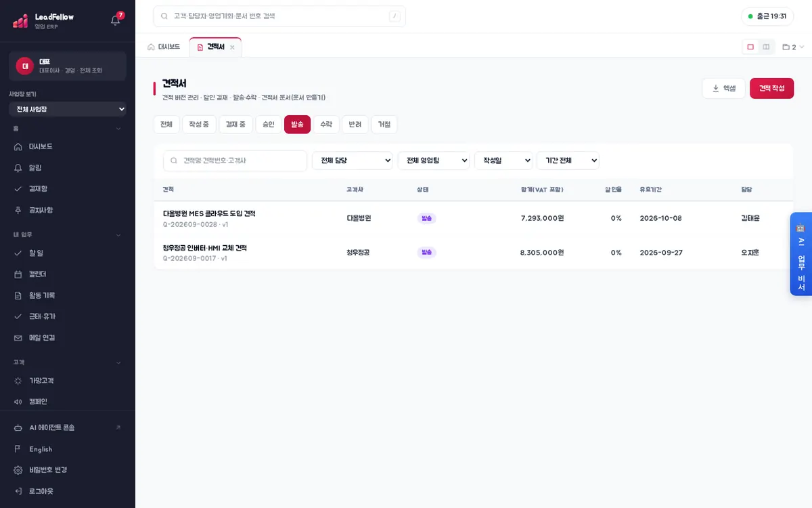The height and width of the screenshot is (508, 812).
Task: Click the global search field
Action: coord(279,16)
